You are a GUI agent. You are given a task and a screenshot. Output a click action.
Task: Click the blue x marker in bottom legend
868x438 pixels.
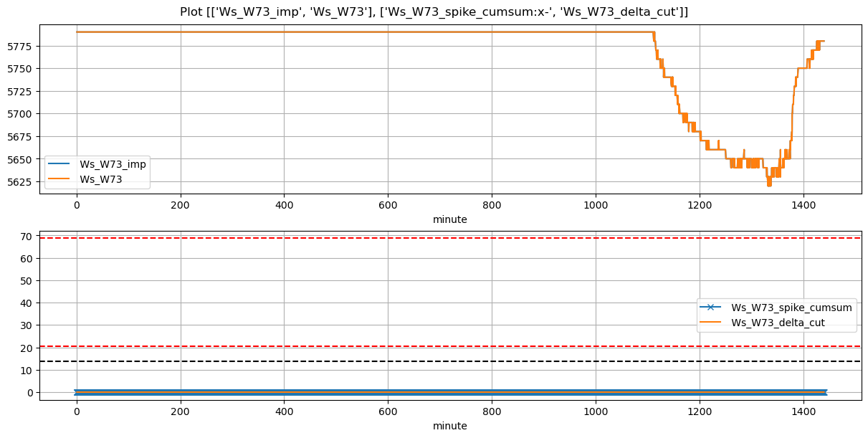[x=712, y=308]
